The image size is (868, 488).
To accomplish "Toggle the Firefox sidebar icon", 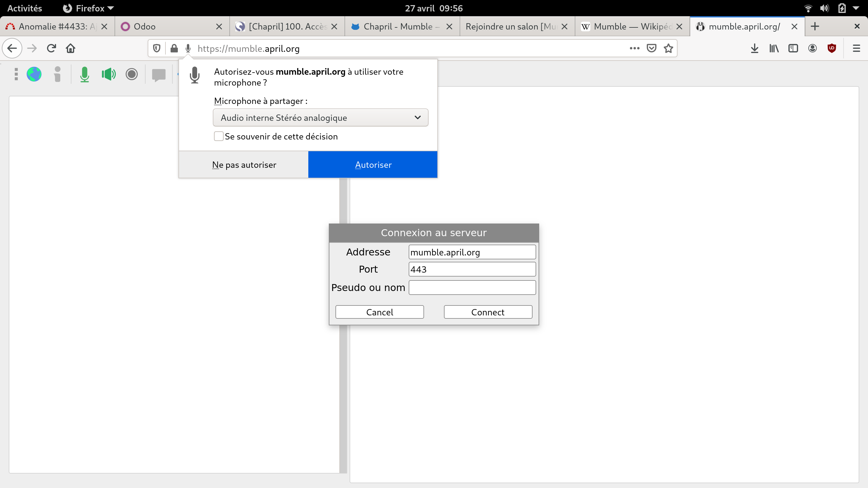I will pyautogui.click(x=793, y=48).
